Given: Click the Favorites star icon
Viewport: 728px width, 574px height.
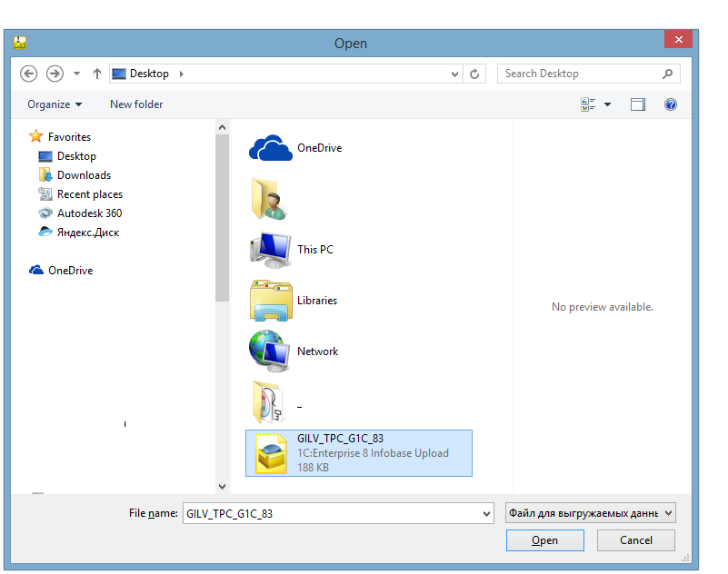Looking at the screenshot, I should coord(35,136).
